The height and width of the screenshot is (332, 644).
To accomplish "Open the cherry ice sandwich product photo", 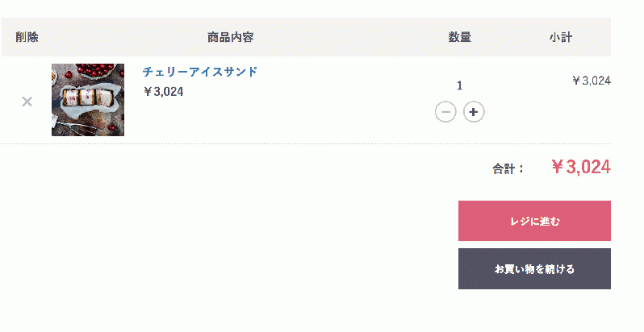I will (88, 100).
